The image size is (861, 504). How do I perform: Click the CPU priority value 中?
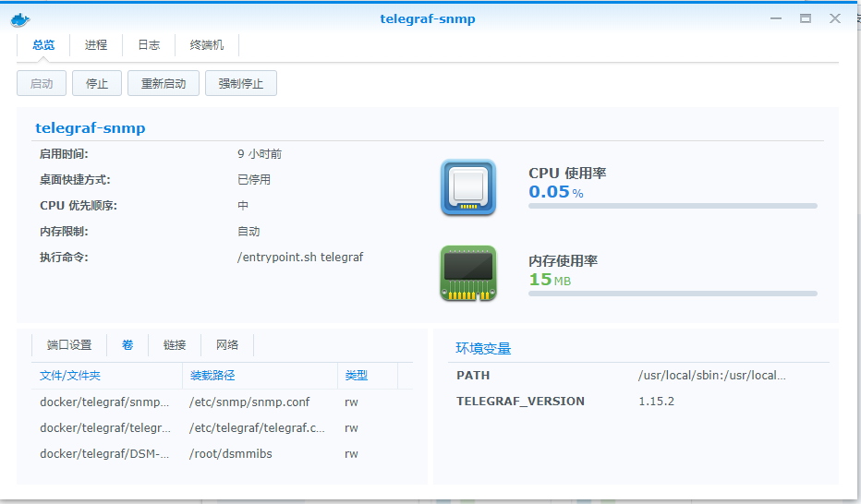click(x=243, y=206)
